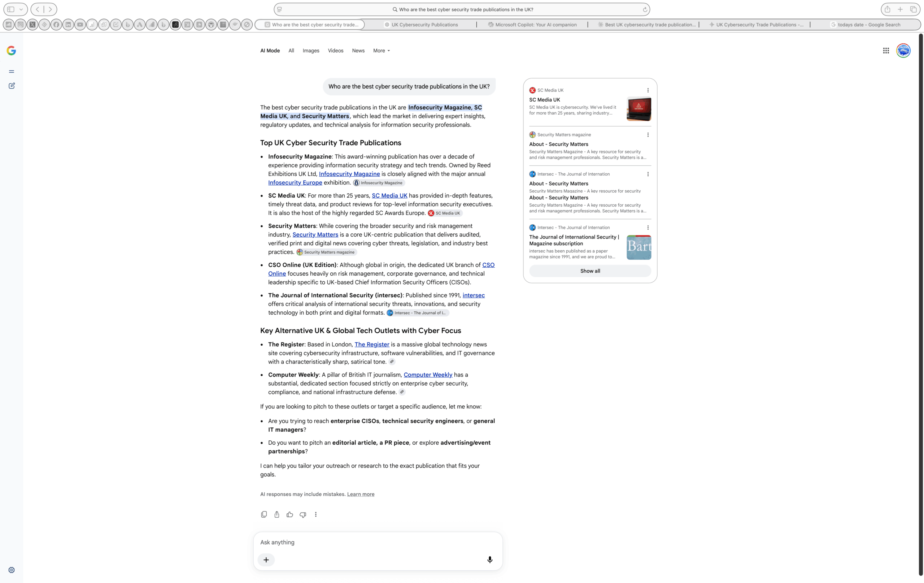
Task: Follow the Infosecurity Europe link
Action: [x=295, y=182]
